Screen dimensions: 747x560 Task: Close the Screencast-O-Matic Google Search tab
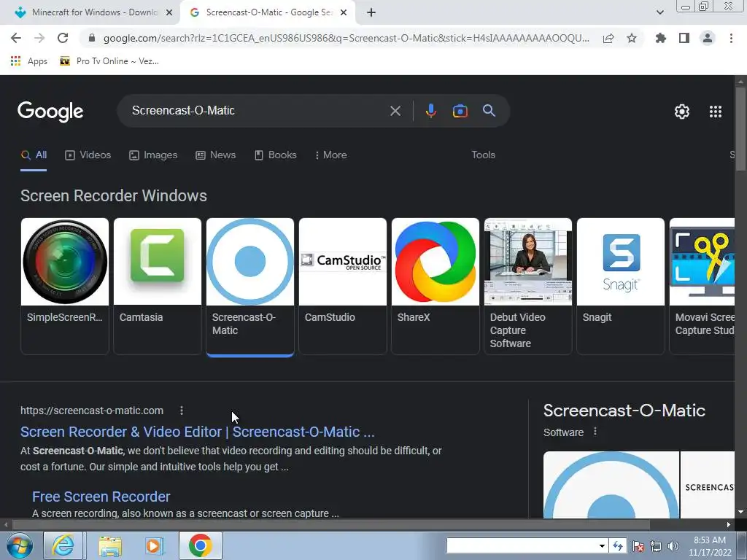[x=344, y=13]
